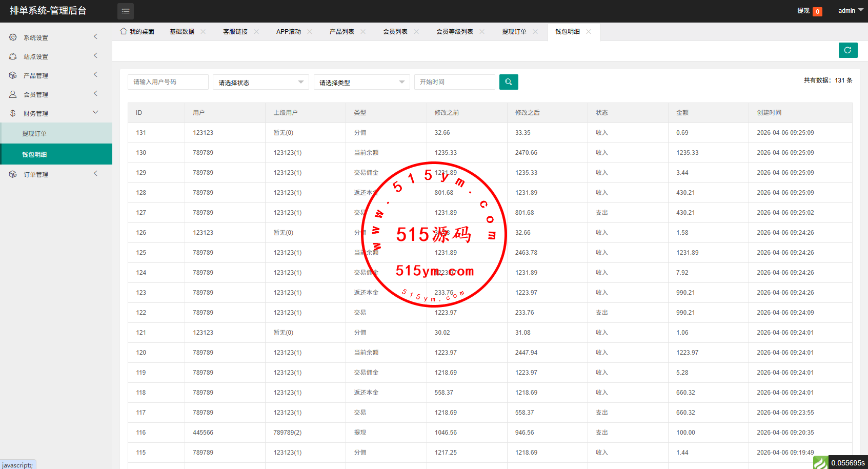Expand the 订单管理 menu chevron
Image resolution: width=868 pixels, height=469 pixels.
point(95,174)
